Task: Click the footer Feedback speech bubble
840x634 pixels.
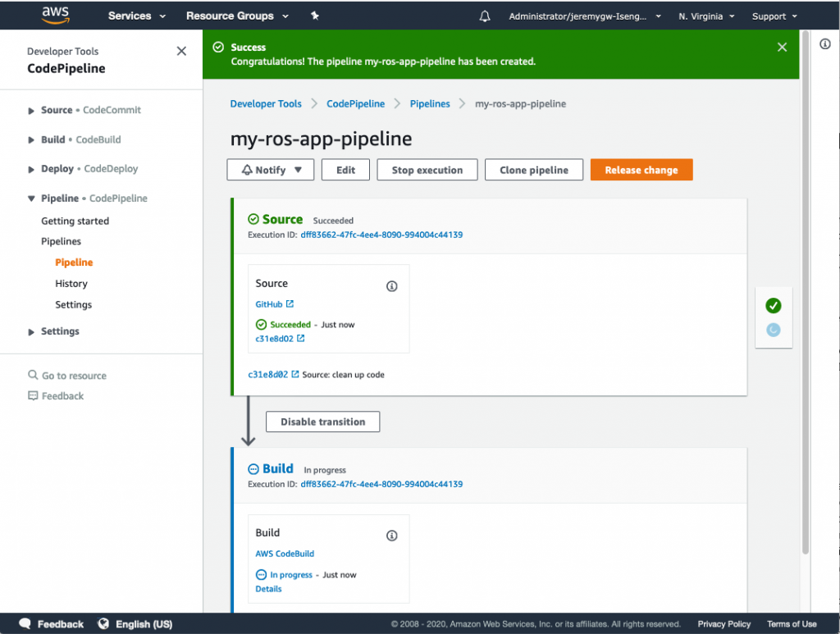Action: coord(25,624)
